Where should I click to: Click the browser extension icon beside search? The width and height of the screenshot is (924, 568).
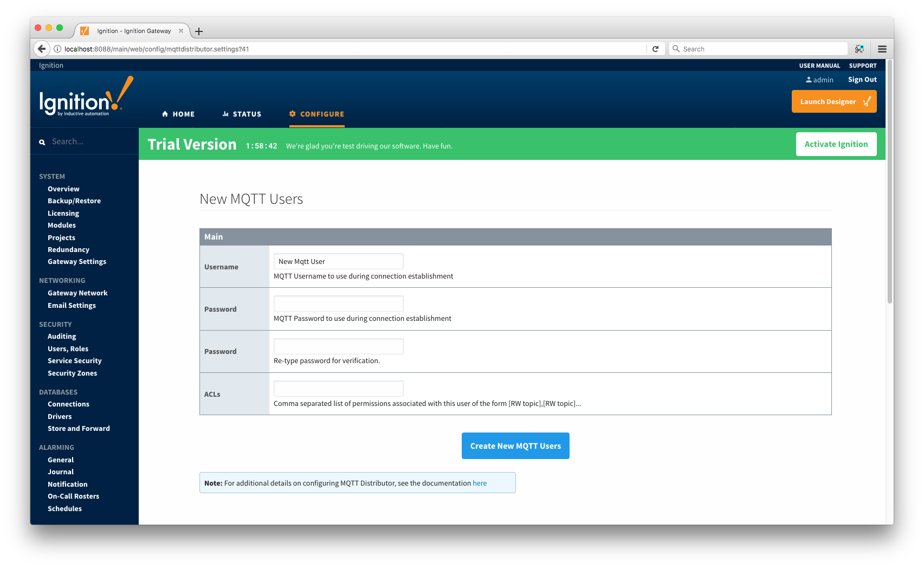860,49
